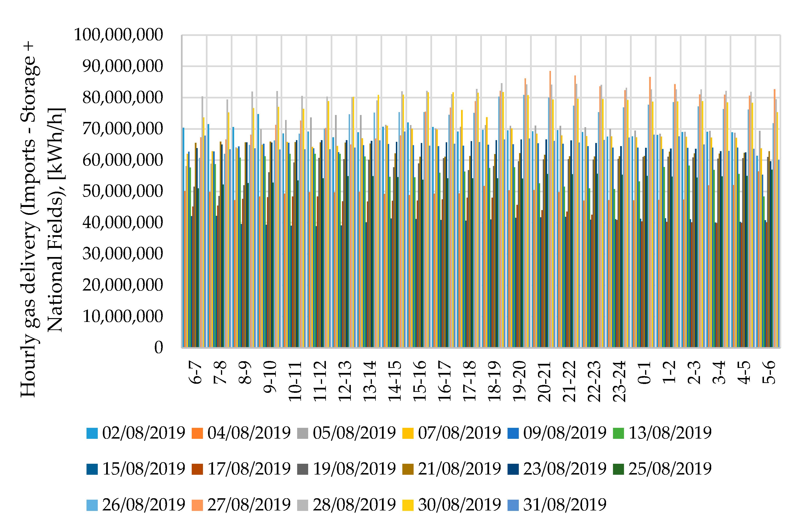Screen dimensions: 803x532
Task: Click the 04/08/2019 orange legend swatch
Action: [x=197, y=433]
